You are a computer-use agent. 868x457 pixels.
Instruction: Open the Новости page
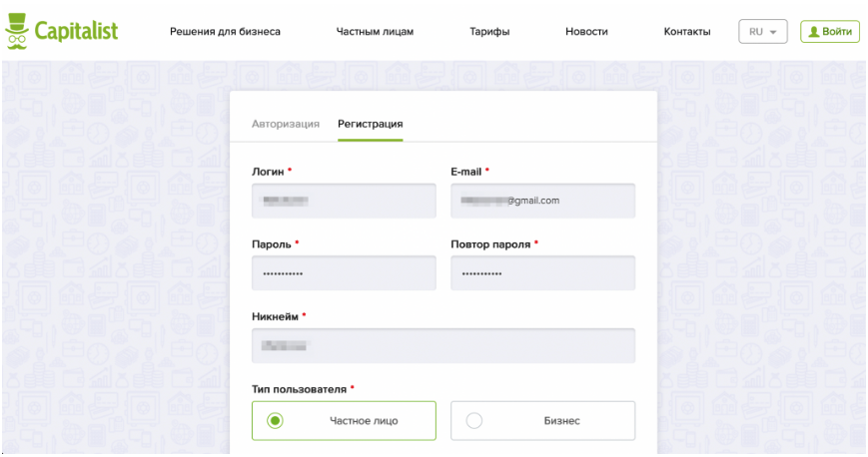(586, 32)
